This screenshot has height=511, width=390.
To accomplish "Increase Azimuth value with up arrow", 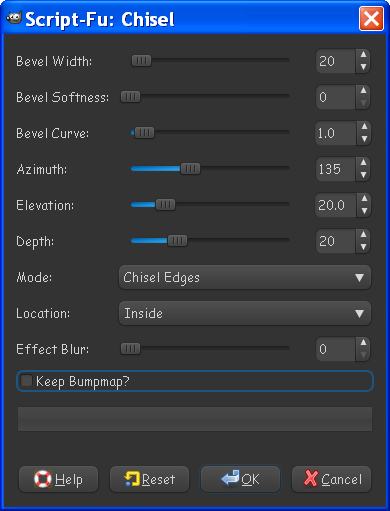I will [363, 163].
